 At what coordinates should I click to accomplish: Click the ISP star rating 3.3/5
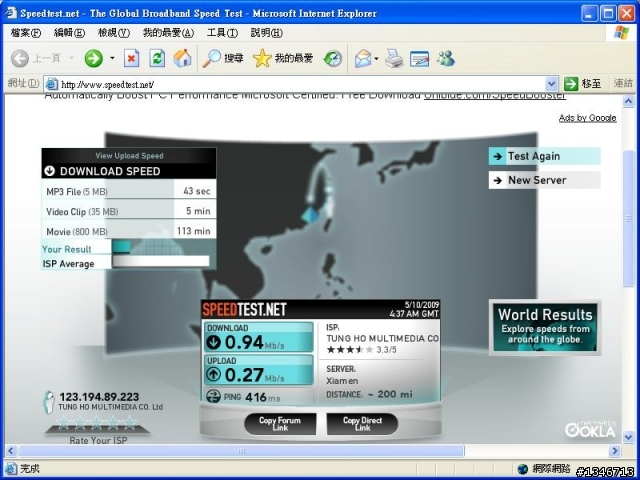click(361, 349)
